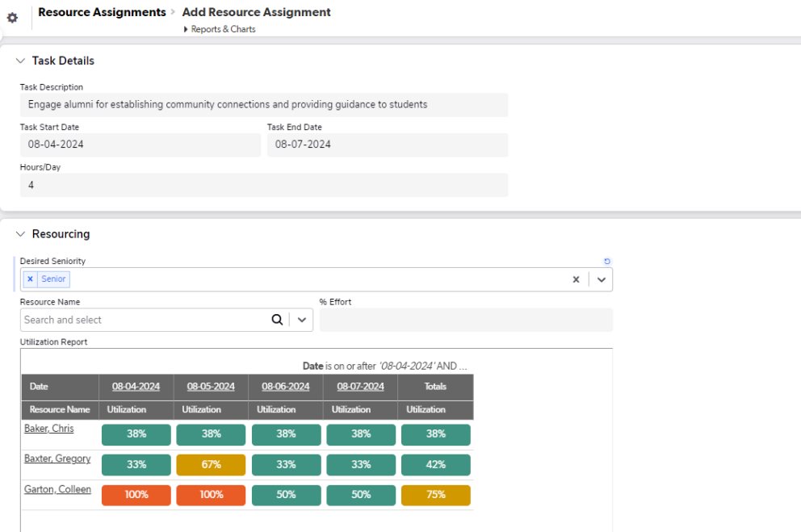
Task: Open Baker, Chris resource link
Action: (x=48, y=429)
